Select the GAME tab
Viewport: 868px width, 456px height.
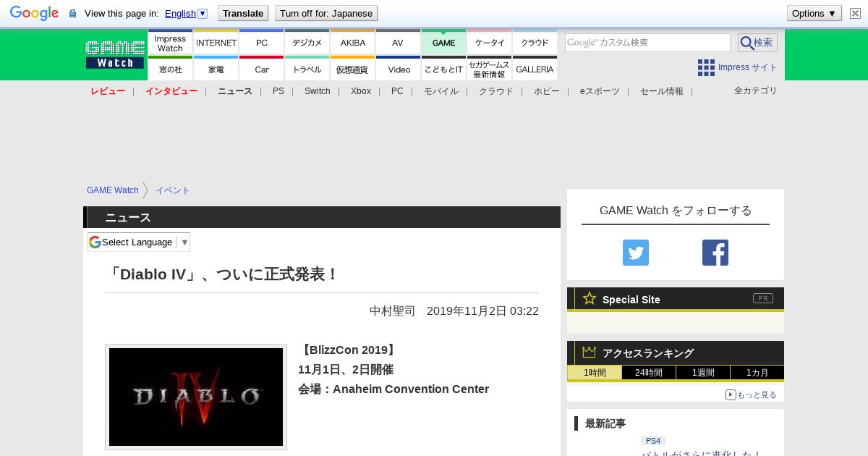pos(444,43)
